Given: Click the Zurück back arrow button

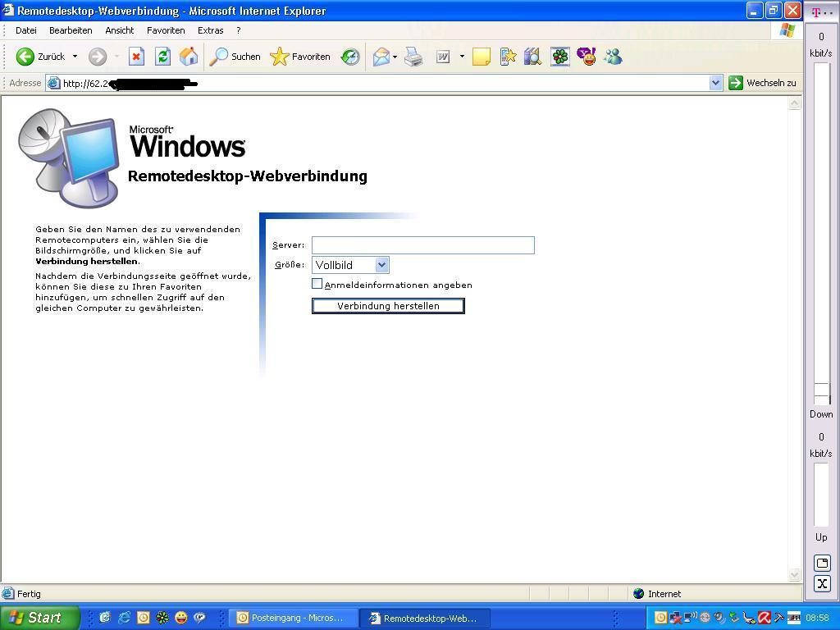Looking at the screenshot, I should tap(25, 57).
